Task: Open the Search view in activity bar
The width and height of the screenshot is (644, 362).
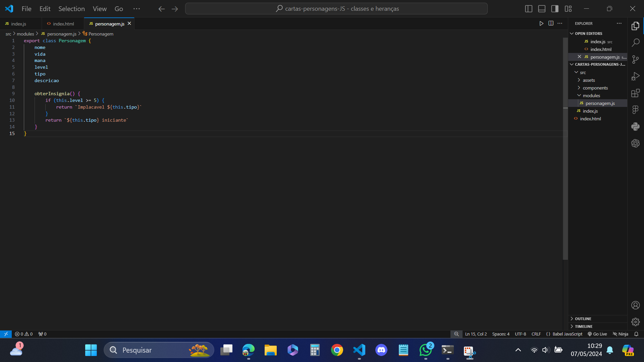Action: tap(635, 43)
